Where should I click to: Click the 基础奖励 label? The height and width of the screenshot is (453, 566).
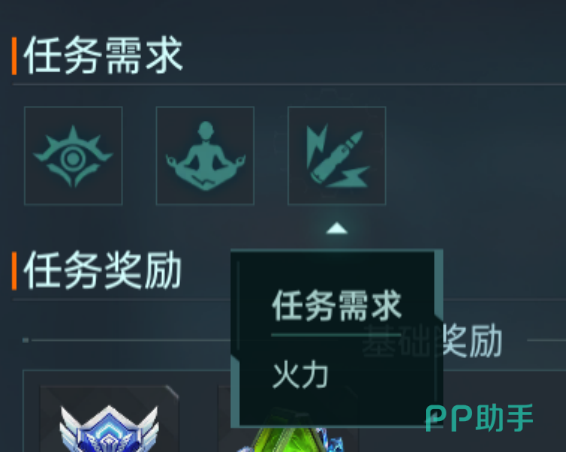pyautogui.click(x=432, y=340)
